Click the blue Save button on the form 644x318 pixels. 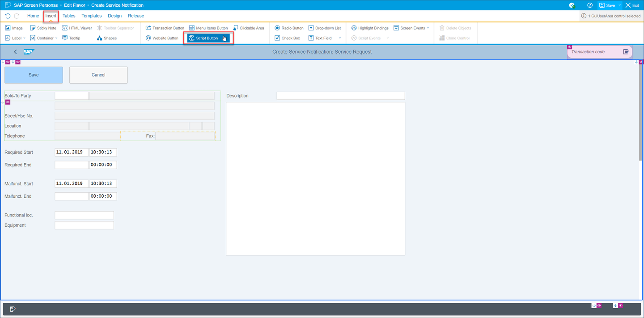coord(34,75)
